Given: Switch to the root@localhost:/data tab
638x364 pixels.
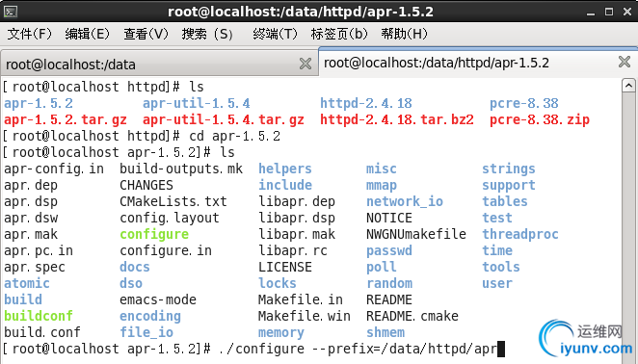Looking at the screenshot, I should [159, 65].
